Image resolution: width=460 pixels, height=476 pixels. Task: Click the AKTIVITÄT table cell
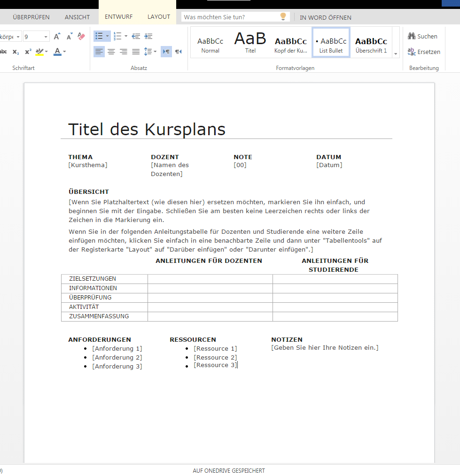(104, 307)
